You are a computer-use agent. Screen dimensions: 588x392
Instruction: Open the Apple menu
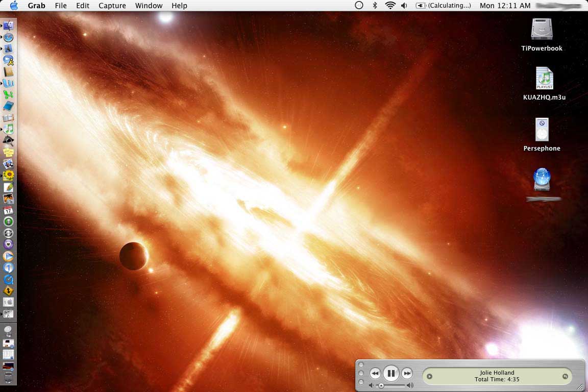14,5
